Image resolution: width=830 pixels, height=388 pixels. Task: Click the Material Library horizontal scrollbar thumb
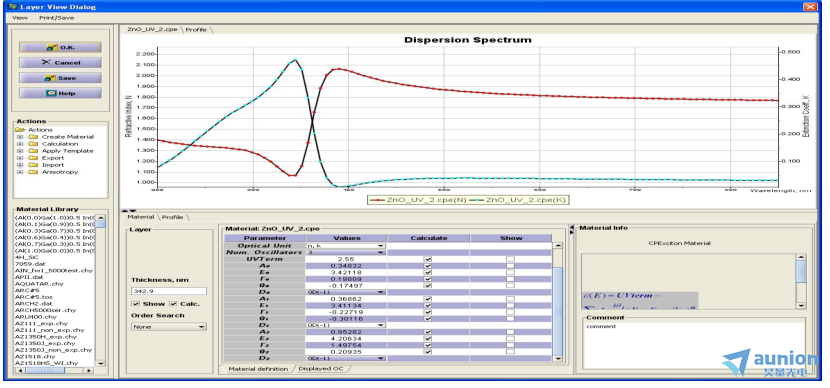pos(45,371)
